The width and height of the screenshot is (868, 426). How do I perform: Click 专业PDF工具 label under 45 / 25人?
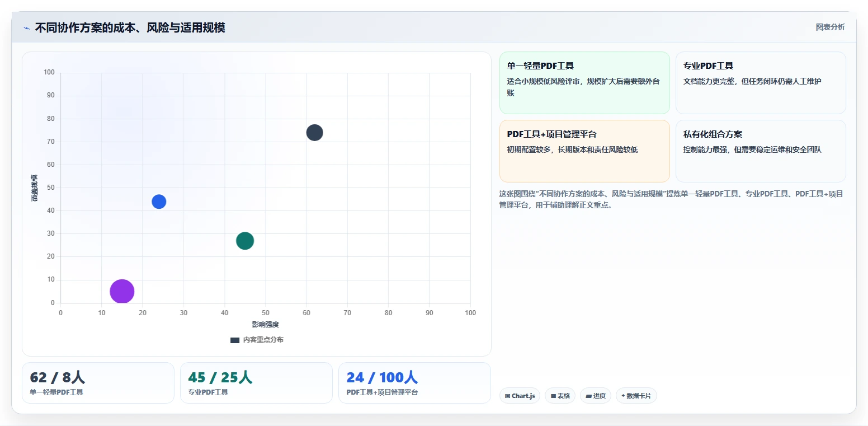[x=208, y=392]
